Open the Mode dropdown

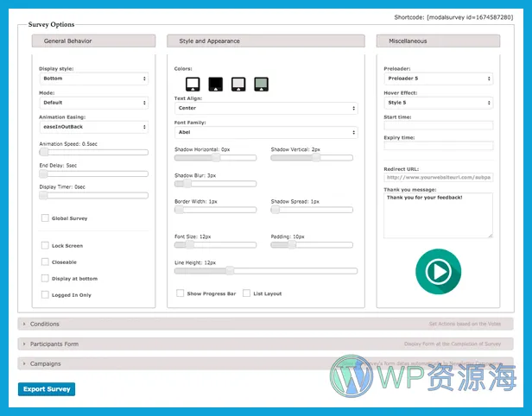pos(93,103)
